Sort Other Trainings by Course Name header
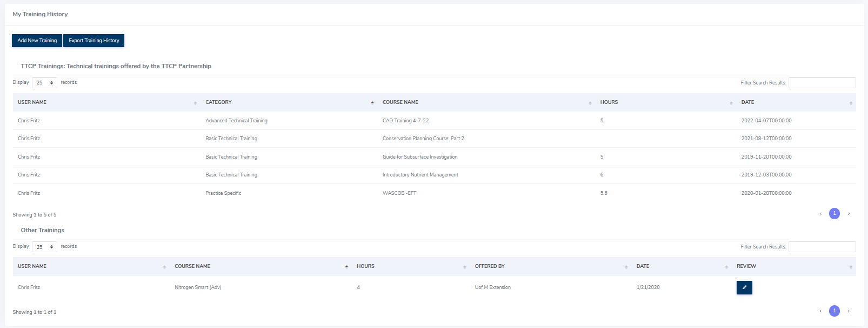Image resolution: width=868 pixels, height=328 pixels. 192,266
